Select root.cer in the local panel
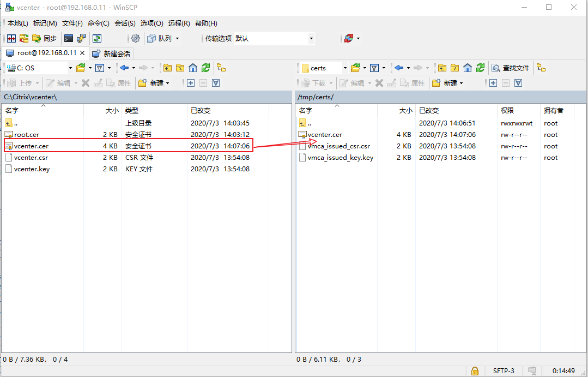Viewport: 588px width, 377px height. pyautogui.click(x=26, y=135)
